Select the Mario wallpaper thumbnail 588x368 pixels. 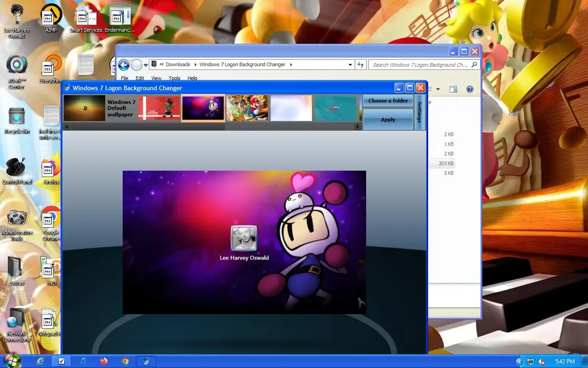pyautogui.click(x=247, y=108)
